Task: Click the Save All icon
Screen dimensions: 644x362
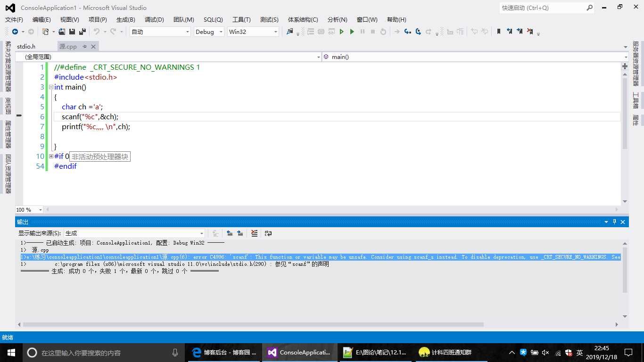Action: [x=83, y=32]
